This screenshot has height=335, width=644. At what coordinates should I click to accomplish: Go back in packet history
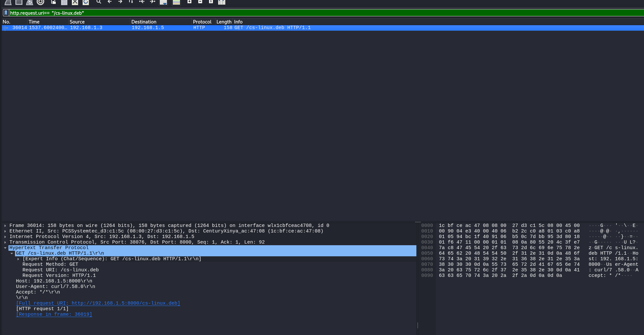[110, 2]
